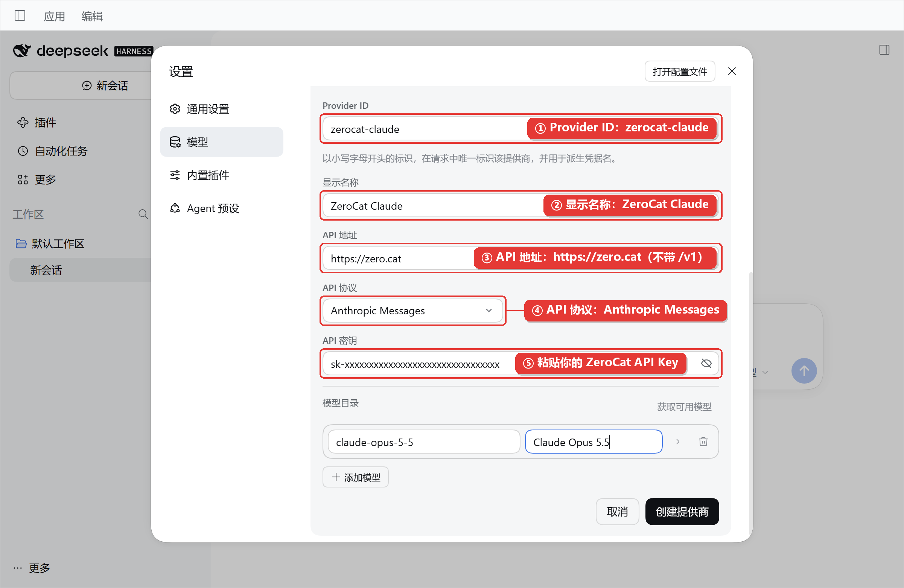Delete the claude-opus-5-5 model row
Image resolution: width=904 pixels, height=588 pixels.
coord(703,442)
